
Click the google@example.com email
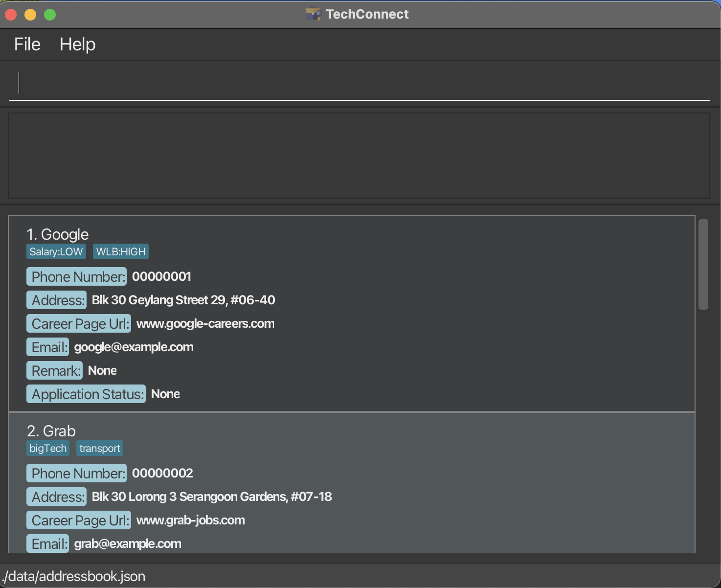[134, 347]
